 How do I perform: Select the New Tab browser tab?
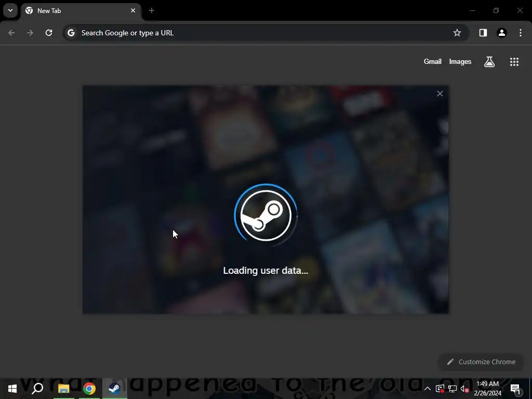81,11
